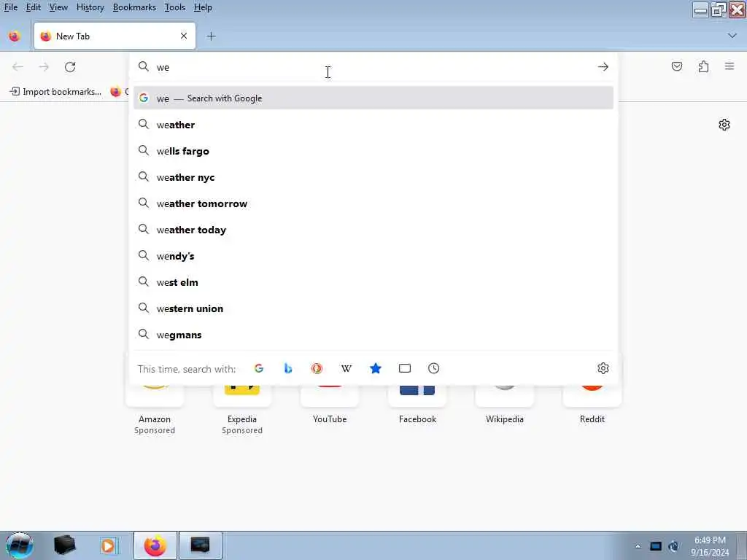Select the 'weather today' suggestion
Viewport: 747px width, 560px height.
click(x=373, y=230)
